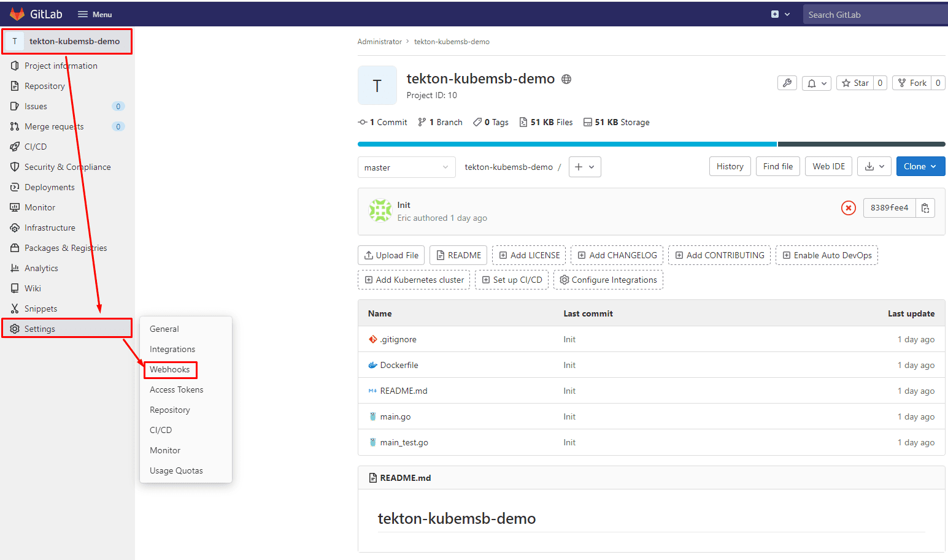Open Access Tokens in Settings submenu

click(x=177, y=389)
